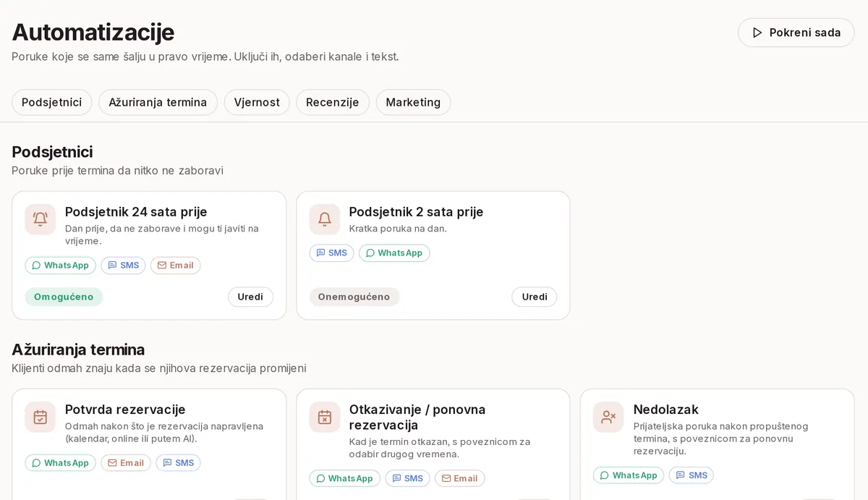Click the Pokreni sada button
Image resolution: width=868 pixels, height=500 pixels.
[x=796, y=33]
